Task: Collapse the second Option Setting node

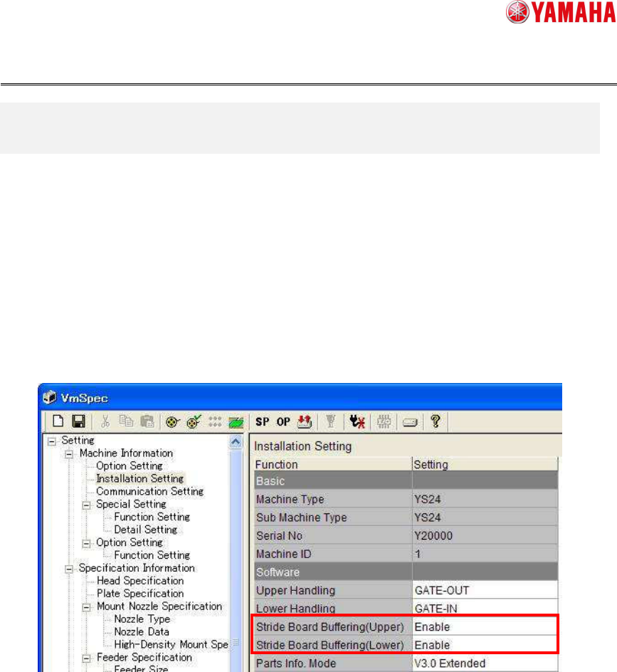Action: pyautogui.click(x=86, y=543)
